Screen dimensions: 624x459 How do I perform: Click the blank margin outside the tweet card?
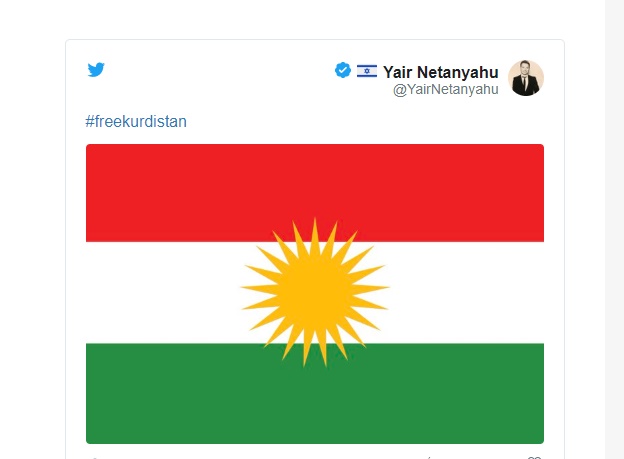(32, 239)
